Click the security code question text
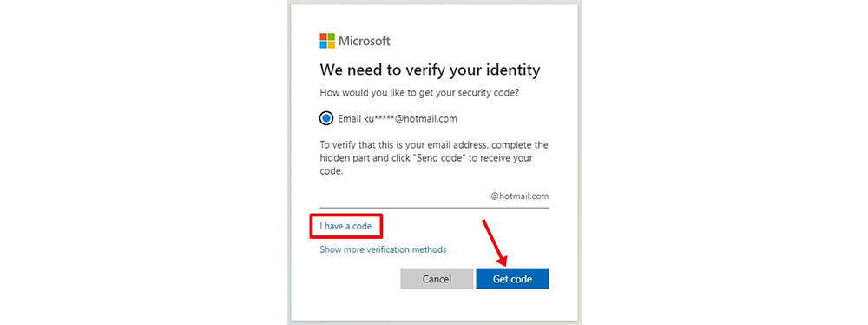Image resolution: width=868 pixels, height=325 pixels. tap(419, 94)
